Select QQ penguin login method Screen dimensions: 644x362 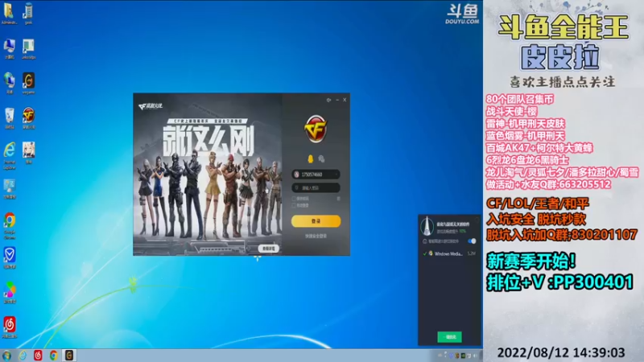point(311,158)
